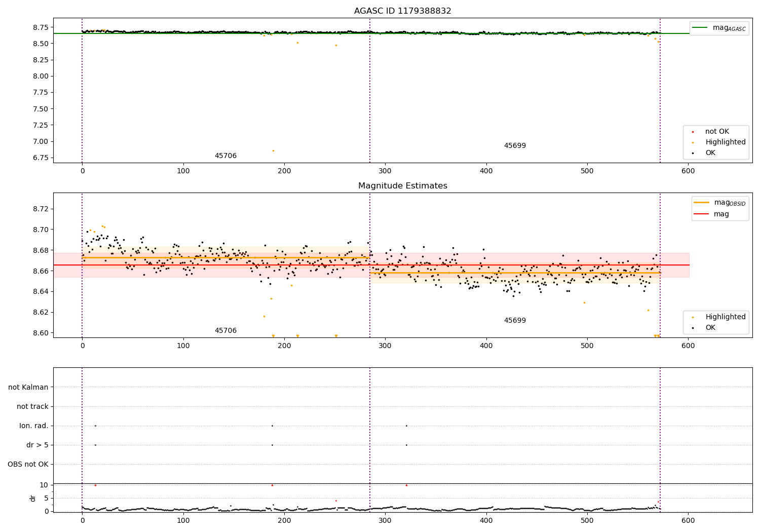Click the 'Magnitude Estimates' plot title
The width and height of the screenshot is (760, 532).
tap(402, 186)
